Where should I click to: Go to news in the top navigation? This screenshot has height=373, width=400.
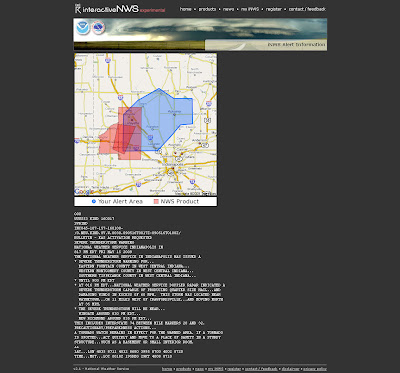tap(228, 9)
